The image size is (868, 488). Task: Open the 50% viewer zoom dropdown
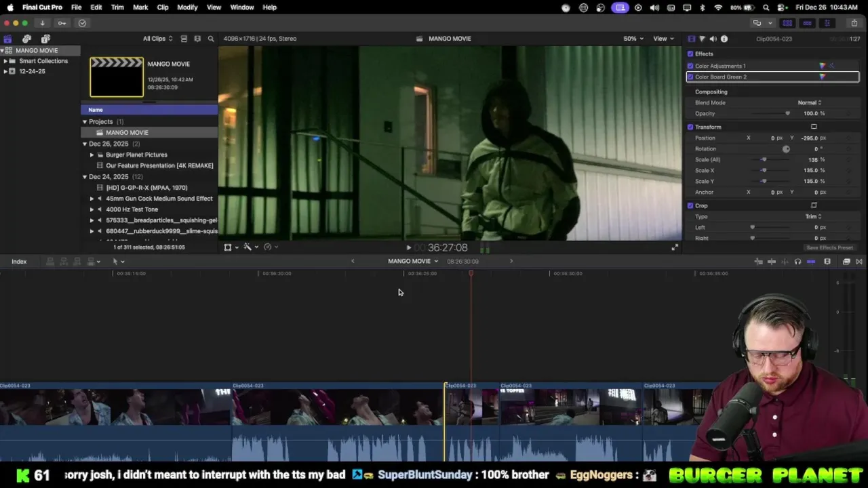(x=633, y=39)
